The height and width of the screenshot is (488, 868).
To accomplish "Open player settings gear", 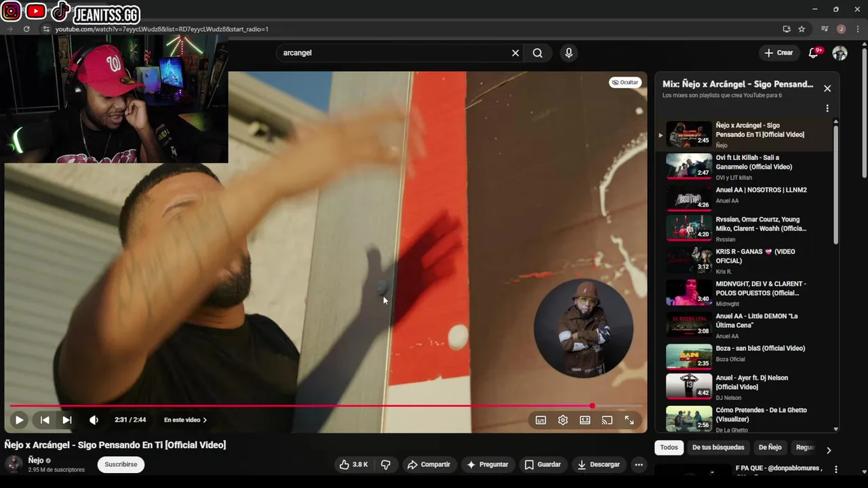I will pos(563,420).
